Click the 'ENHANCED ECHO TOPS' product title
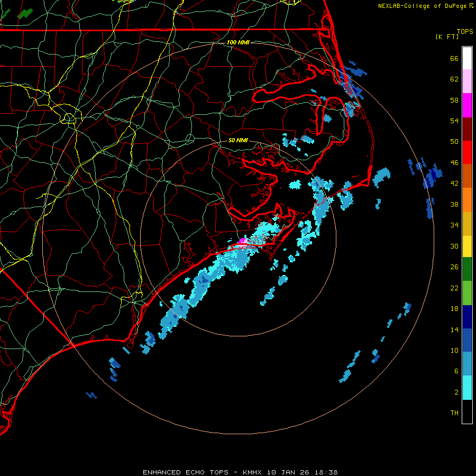 [x=186, y=472]
